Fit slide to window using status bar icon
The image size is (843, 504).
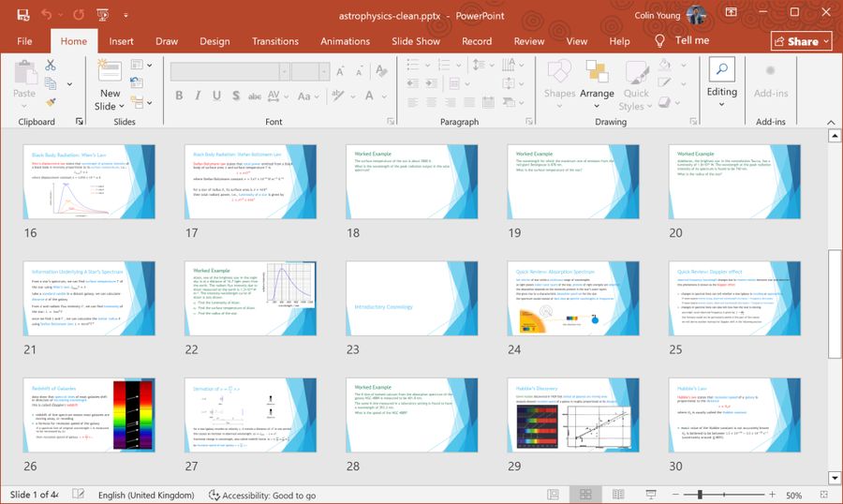click(x=822, y=495)
